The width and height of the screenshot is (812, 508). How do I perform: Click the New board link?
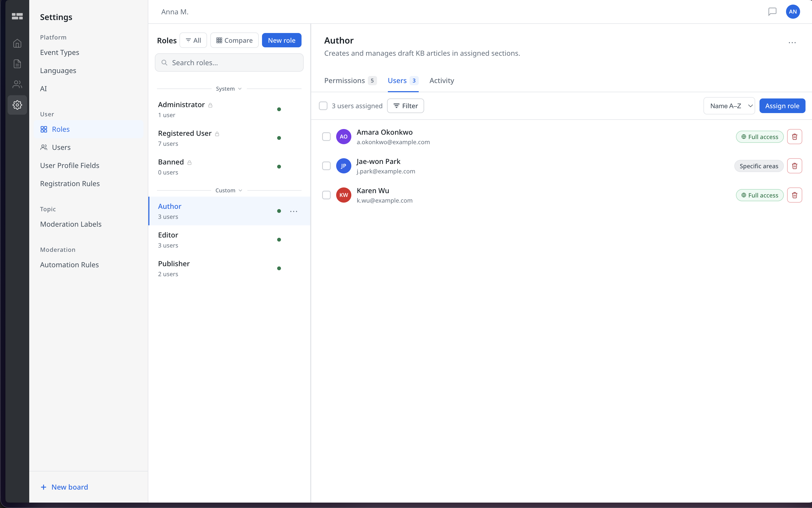(64, 487)
